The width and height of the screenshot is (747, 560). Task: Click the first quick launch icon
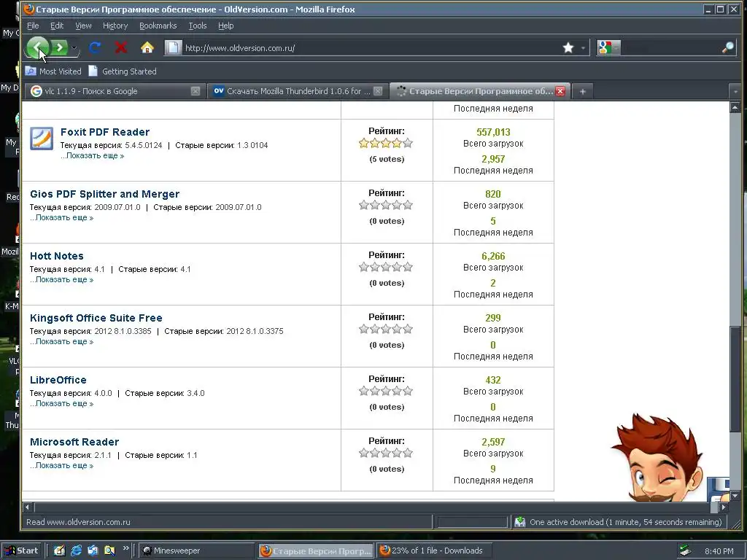(59, 551)
